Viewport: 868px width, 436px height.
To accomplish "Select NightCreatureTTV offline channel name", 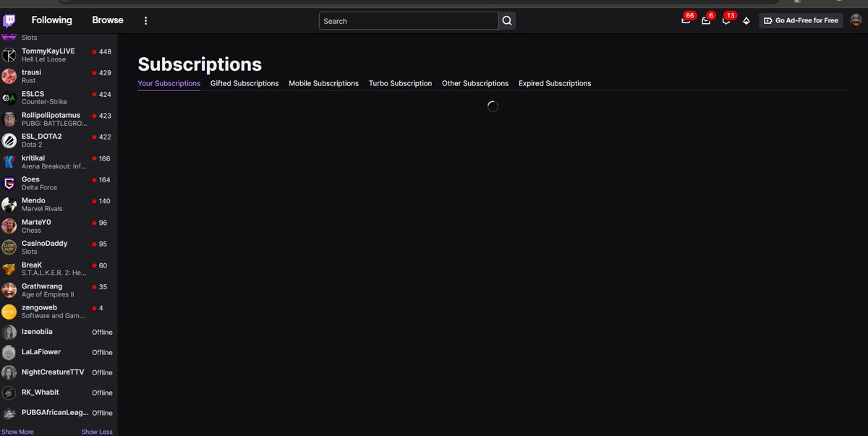I will [53, 372].
